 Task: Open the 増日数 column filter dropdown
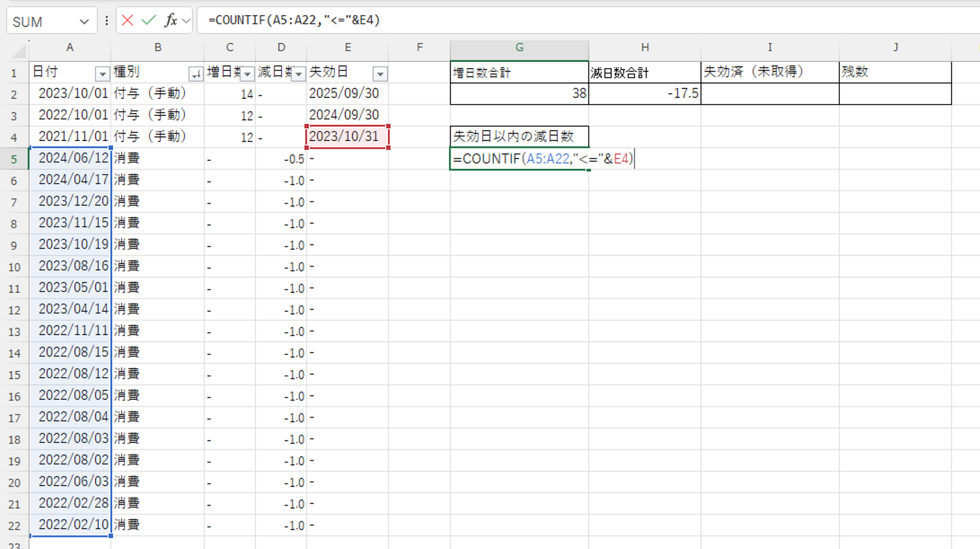[x=248, y=74]
